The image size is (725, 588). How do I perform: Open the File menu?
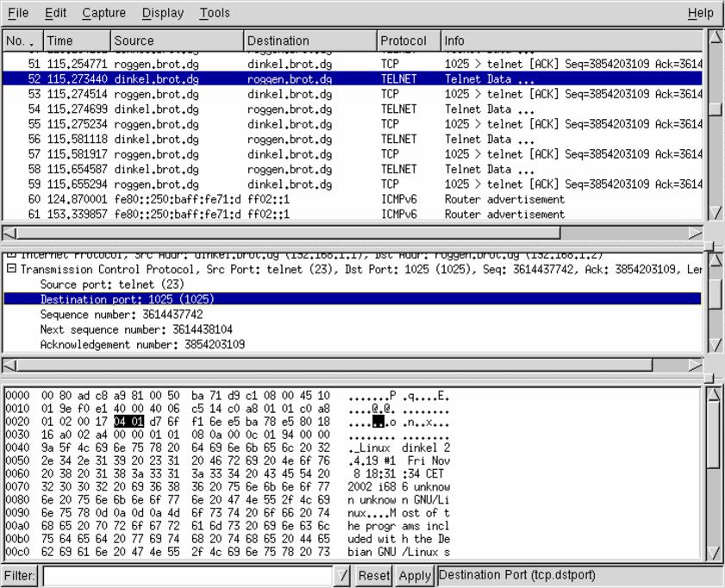pyautogui.click(x=15, y=13)
